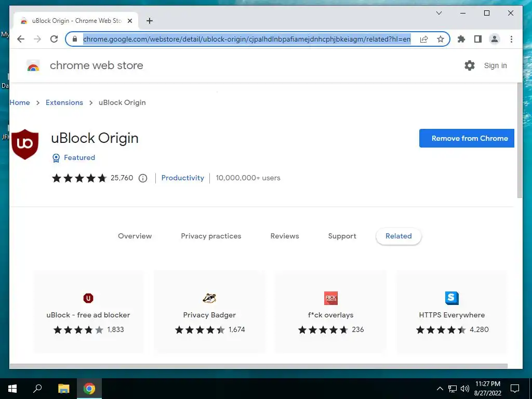Viewport: 532px width, 399px height.
Task: Go back using the browser back arrow
Action: pos(21,39)
